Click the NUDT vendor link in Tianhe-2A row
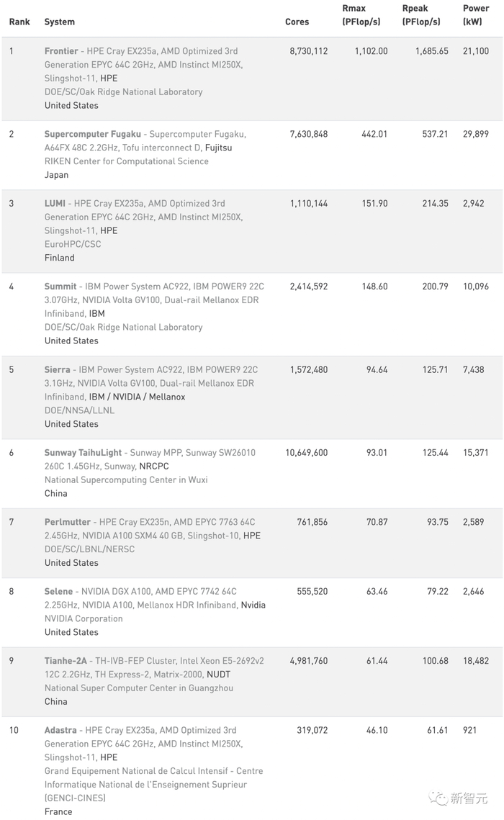Screen dimensions: 504x820 [218, 675]
